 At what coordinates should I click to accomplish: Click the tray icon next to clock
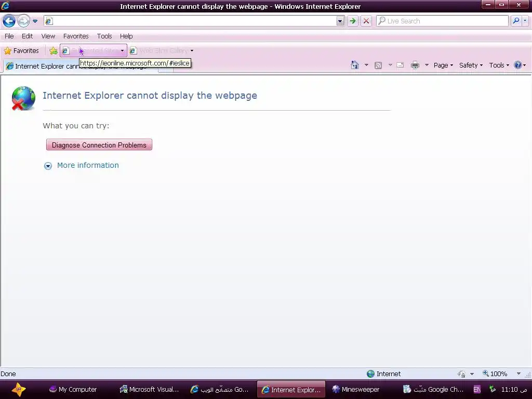(x=493, y=389)
